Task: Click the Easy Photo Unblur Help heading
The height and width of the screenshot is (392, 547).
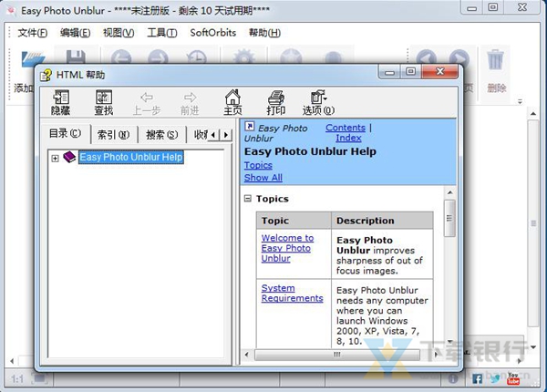Action: click(310, 151)
